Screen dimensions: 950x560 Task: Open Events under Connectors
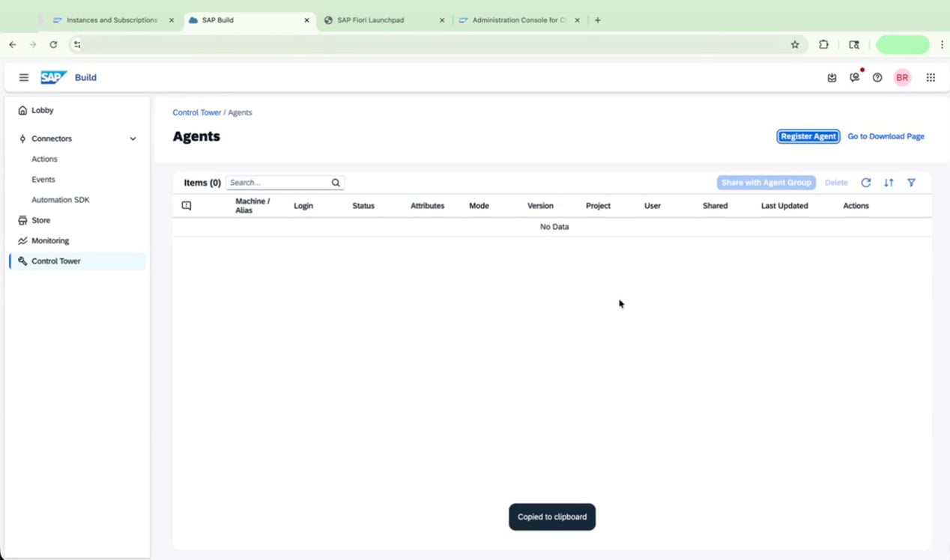point(43,180)
